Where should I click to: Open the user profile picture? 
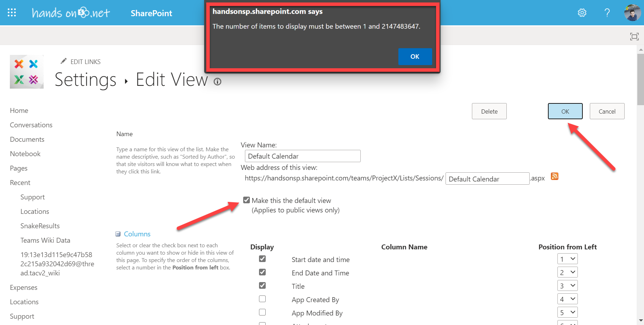click(632, 13)
